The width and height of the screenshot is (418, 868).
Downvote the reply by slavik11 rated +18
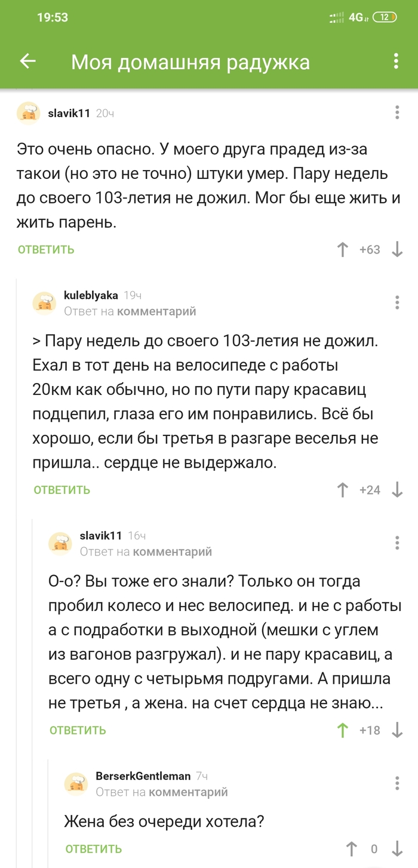(x=397, y=731)
